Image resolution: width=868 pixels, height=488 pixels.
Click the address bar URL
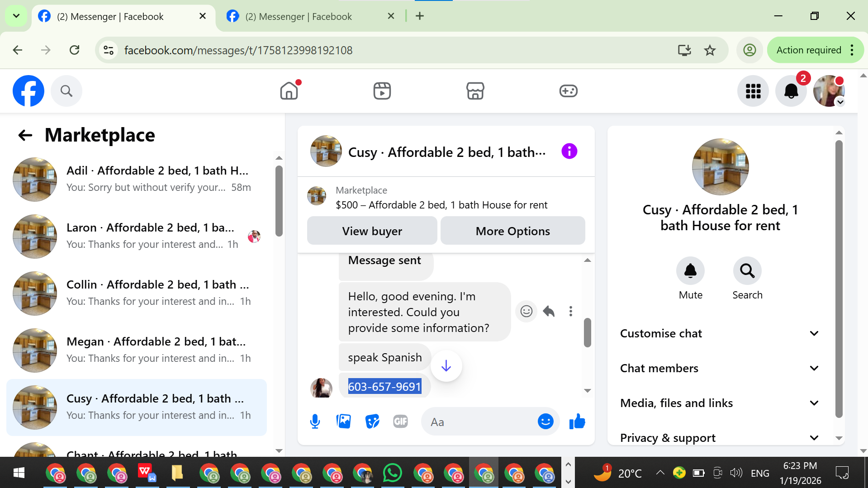[x=238, y=50]
